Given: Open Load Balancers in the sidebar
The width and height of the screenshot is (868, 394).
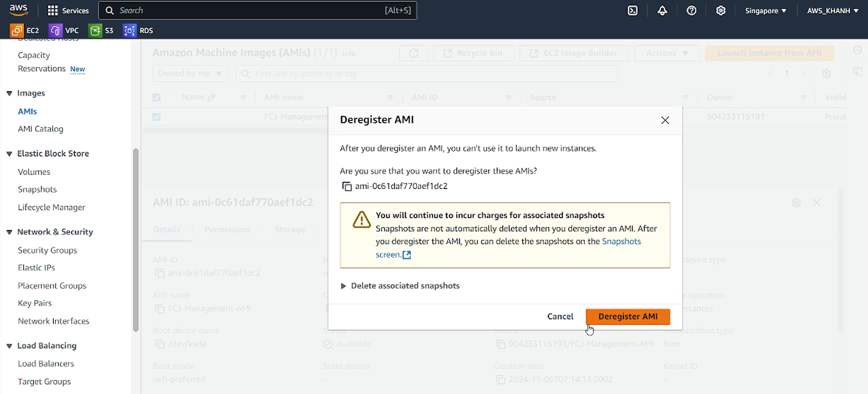Looking at the screenshot, I should [x=46, y=364].
